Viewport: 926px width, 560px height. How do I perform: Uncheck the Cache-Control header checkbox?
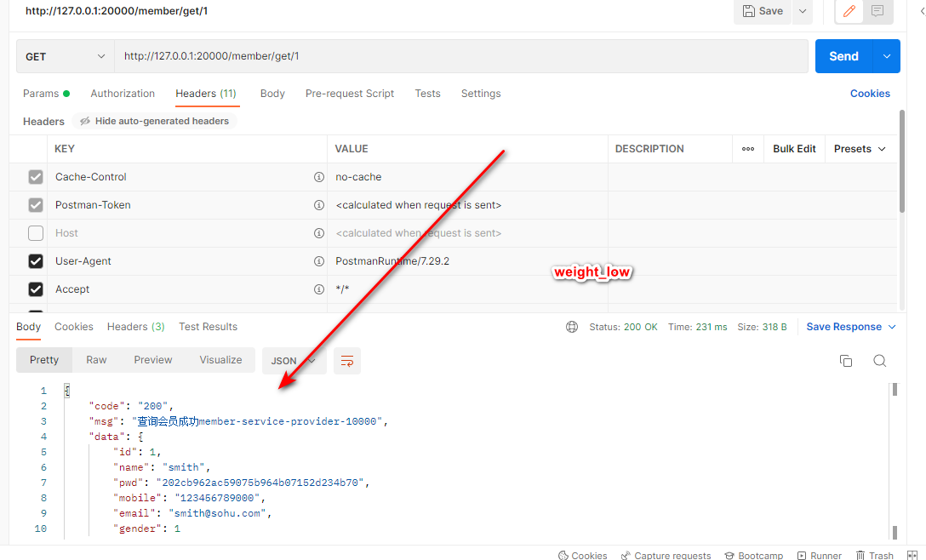click(x=36, y=177)
